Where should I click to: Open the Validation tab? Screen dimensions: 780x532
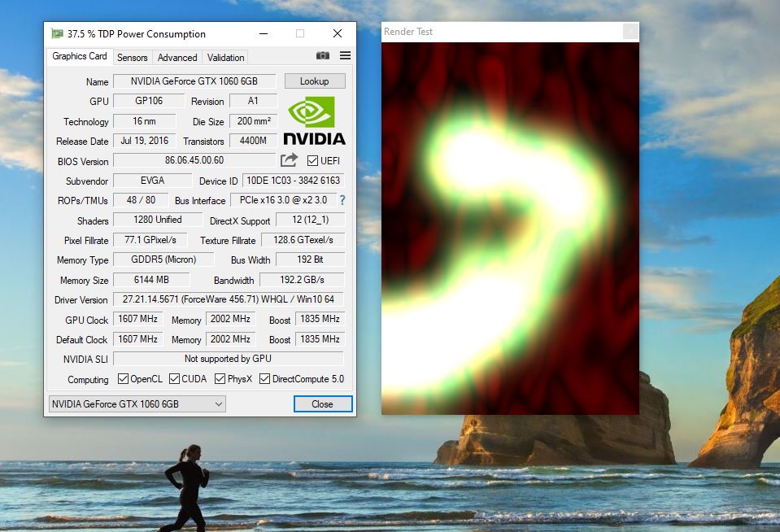pyautogui.click(x=226, y=58)
